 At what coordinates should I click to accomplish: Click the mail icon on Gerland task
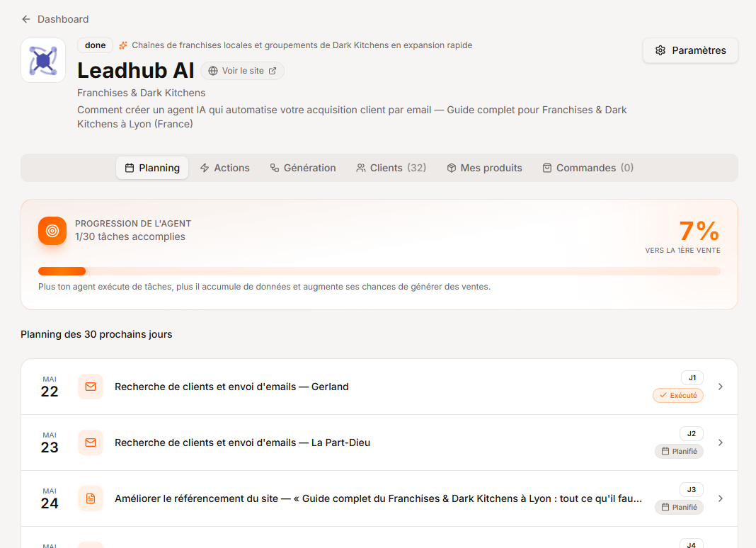[x=91, y=387]
